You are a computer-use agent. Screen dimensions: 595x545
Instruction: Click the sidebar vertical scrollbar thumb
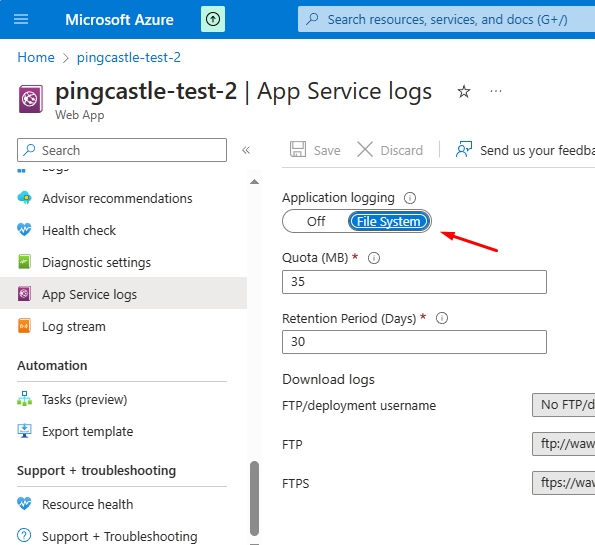tap(255, 498)
